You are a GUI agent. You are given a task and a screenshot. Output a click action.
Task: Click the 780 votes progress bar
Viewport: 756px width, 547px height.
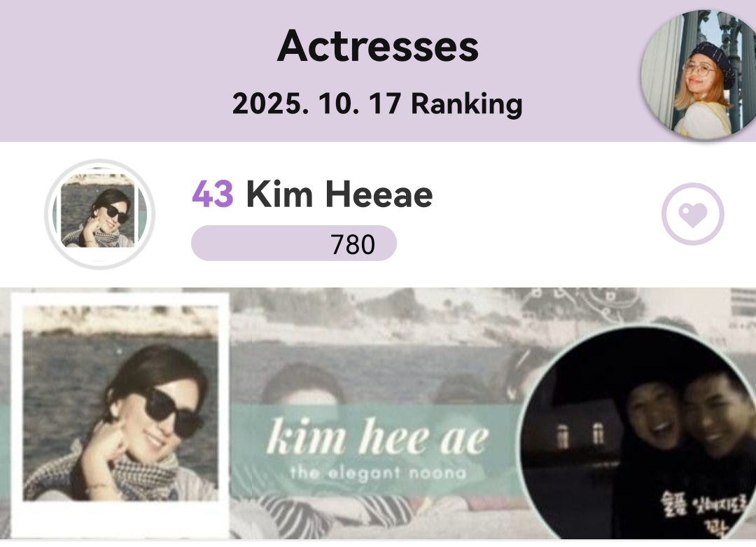click(293, 243)
